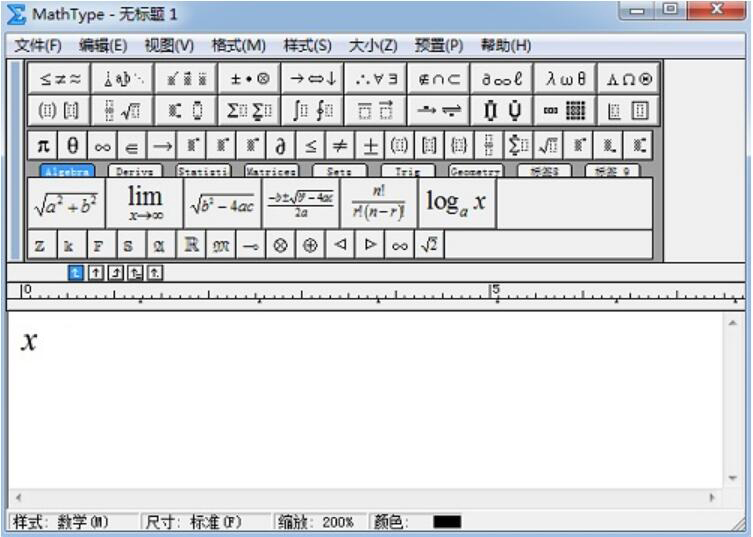This screenshot has height=537, width=753.
Task: Insert the limit x to infinity template
Action: 145,204
